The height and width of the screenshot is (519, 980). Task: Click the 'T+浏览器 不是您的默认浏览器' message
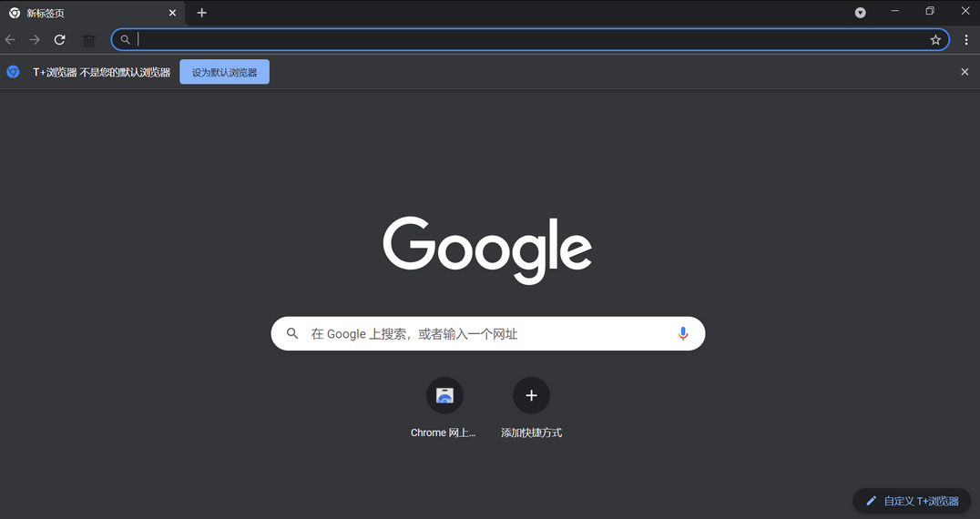[101, 73]
